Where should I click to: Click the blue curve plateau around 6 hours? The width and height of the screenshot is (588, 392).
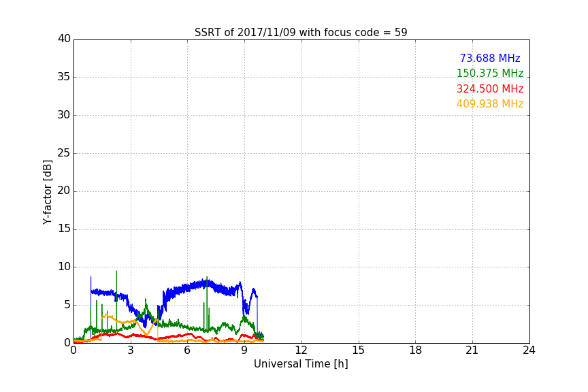188,287
